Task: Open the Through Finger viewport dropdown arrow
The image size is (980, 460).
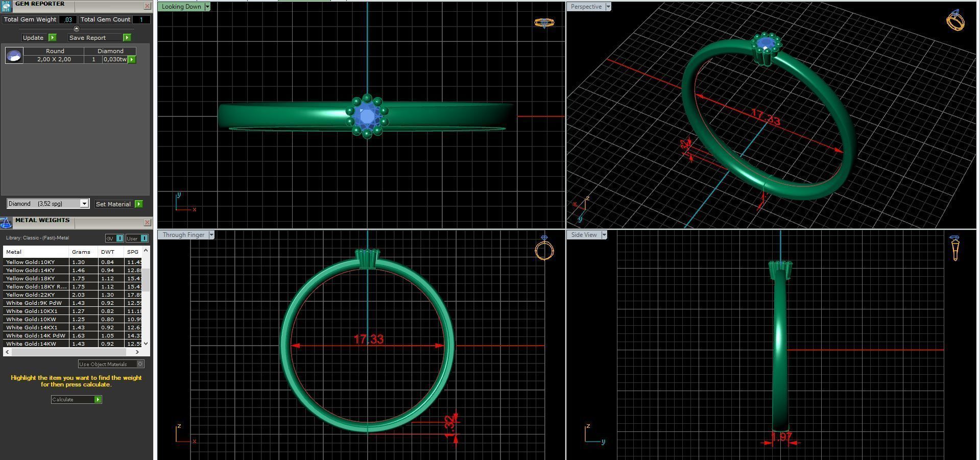Action: coord(211,235)
